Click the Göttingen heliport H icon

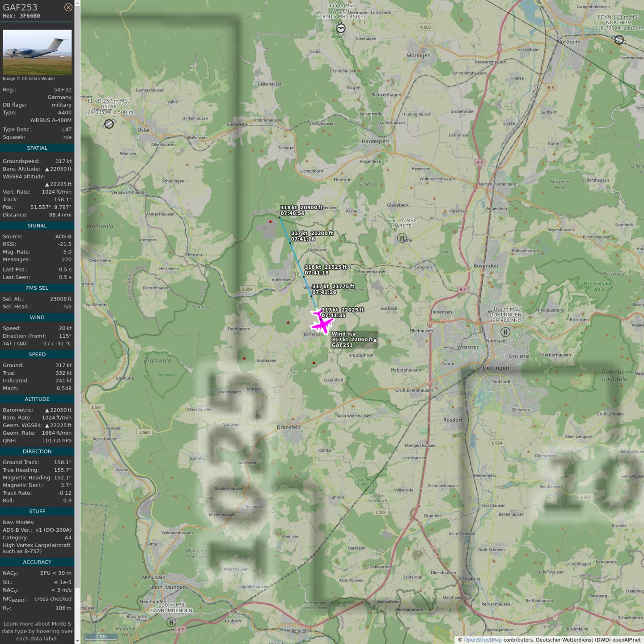coord(505,332)
